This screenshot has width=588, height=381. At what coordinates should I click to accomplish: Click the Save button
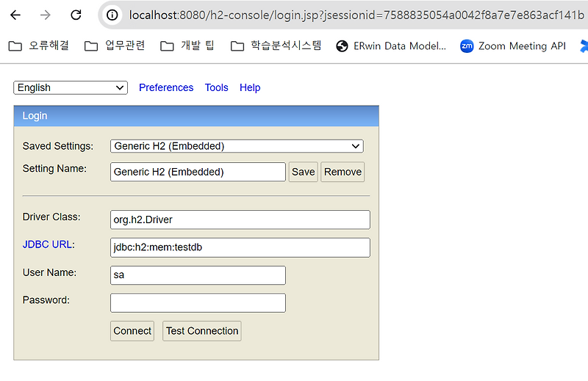tap(304, 172)
